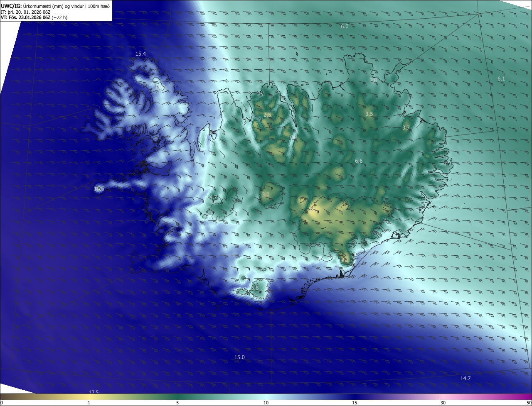Click the legend tick label 50
The image size is (532, 406).
click(x=529, y=403)
